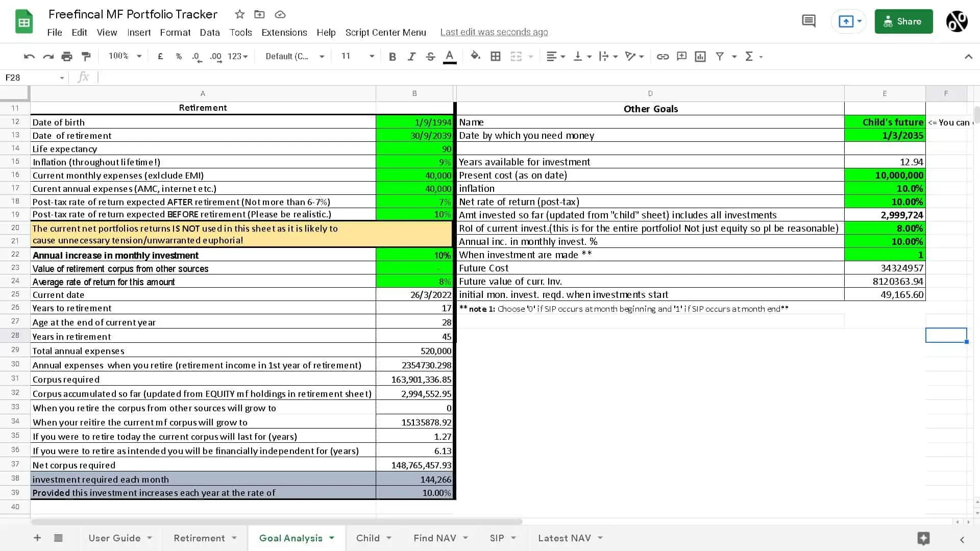Open vertical align dropdown
The image size is (980, 551).
tap(582, 57)
